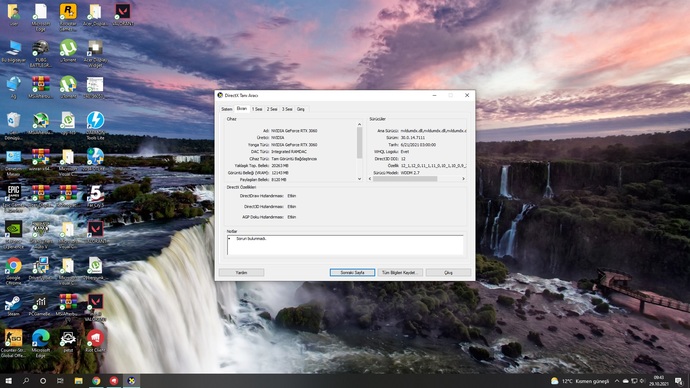This screenshot has height=388, width=690.
Task: Select the Recycle Bin desktop icon
Action: point(13,125)
